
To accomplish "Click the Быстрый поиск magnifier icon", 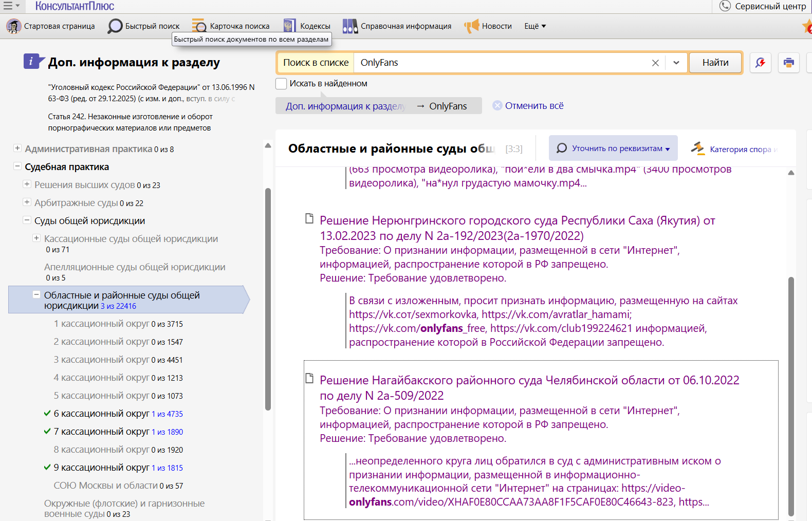I will pos(115,26).
